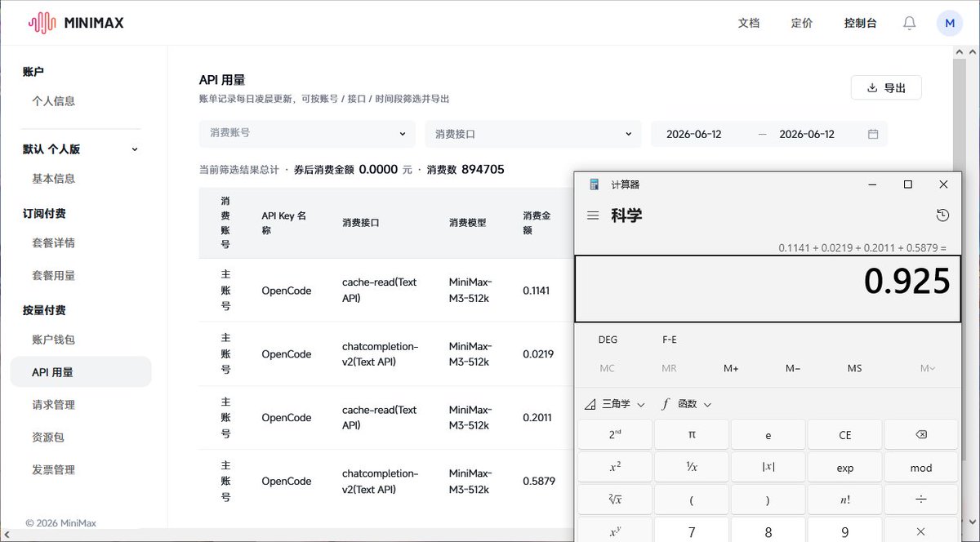Open the calculator hamburger navigation menu
The width and height of the screenshot is (980, 542).
pyautogui.click(x=594, y=215)
